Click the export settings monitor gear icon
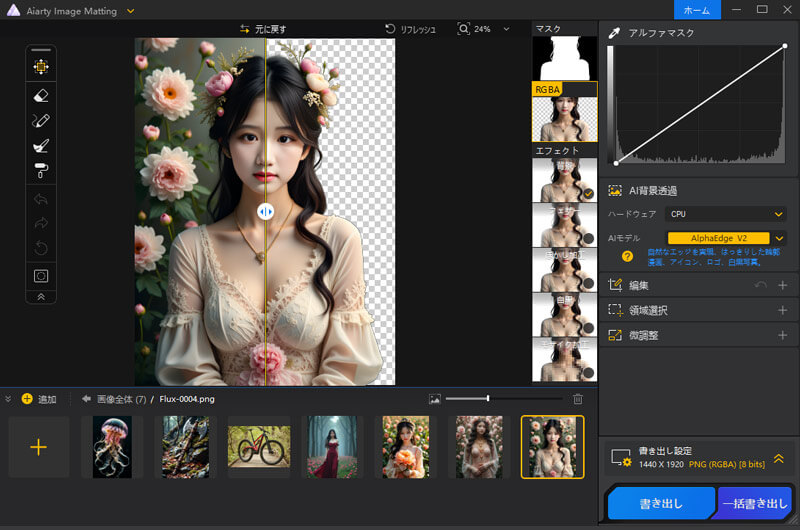Screen dimensions: 800x530 tap(621, 458)
